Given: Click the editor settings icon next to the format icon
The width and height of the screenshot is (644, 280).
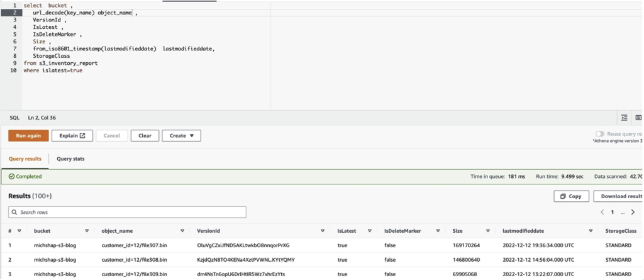Looking at the screenshot, I should [x=638, y=118].
